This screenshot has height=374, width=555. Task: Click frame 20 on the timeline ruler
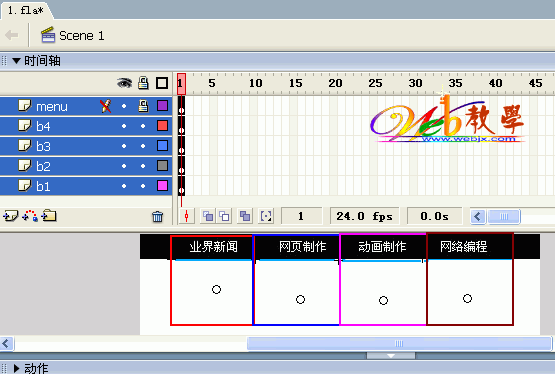point(335,84)
